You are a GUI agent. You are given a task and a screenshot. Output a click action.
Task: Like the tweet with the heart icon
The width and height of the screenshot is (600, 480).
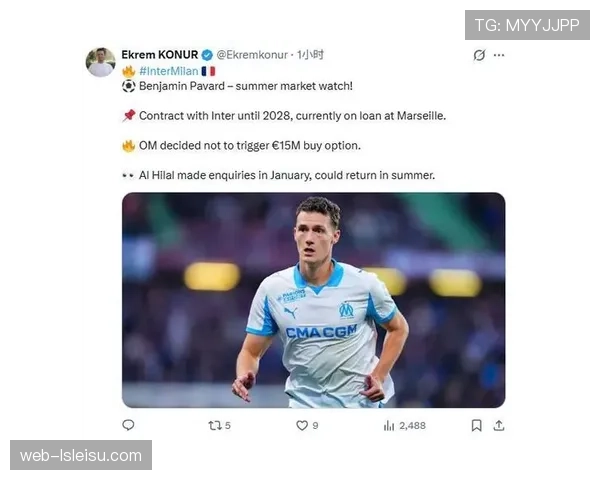tap(302, 425)
